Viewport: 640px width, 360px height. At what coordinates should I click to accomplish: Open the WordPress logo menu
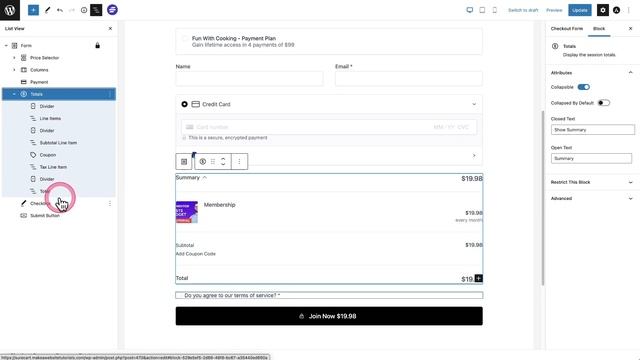tap(10, 10)
